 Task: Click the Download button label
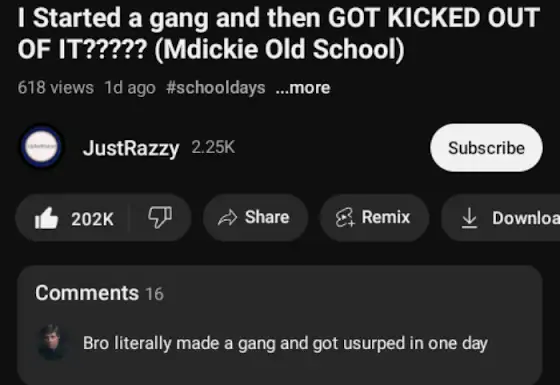point(526,218)
